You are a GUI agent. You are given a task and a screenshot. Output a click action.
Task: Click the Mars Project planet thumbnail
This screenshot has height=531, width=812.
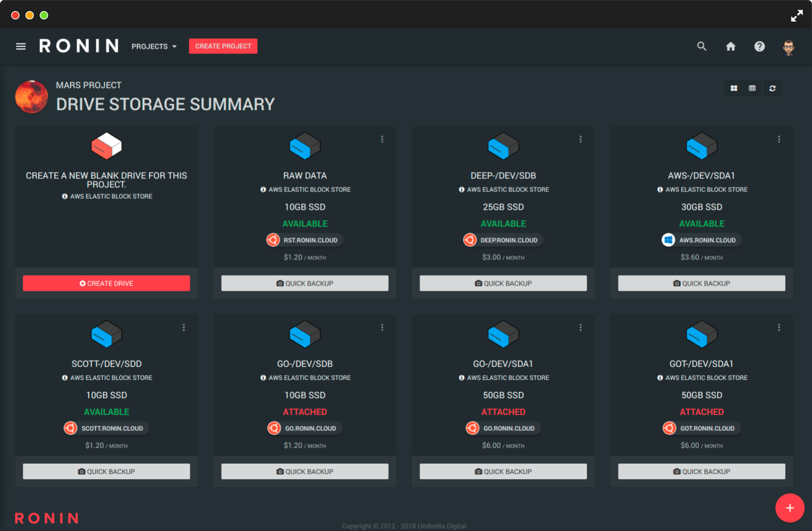coord(31,97)
